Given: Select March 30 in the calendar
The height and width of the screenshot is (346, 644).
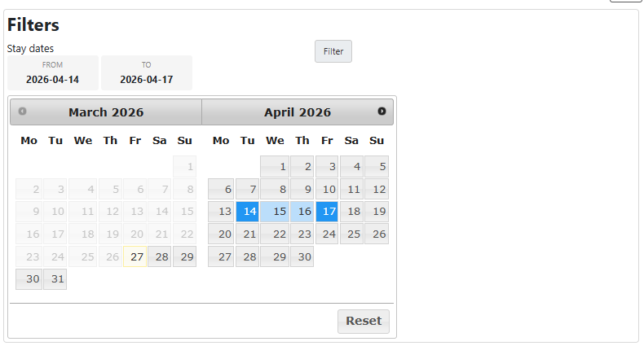Looking at the screenshot, I should [29, 279].
